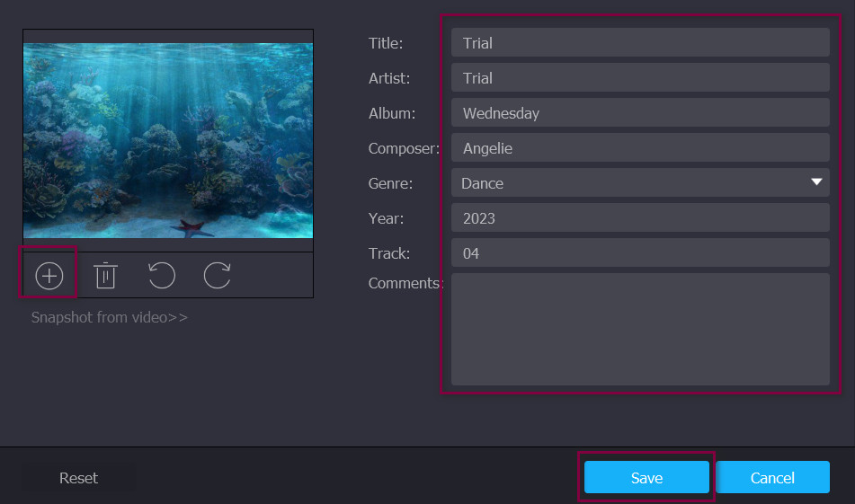Click inside the Comments text area

click(x=639, y=329)
